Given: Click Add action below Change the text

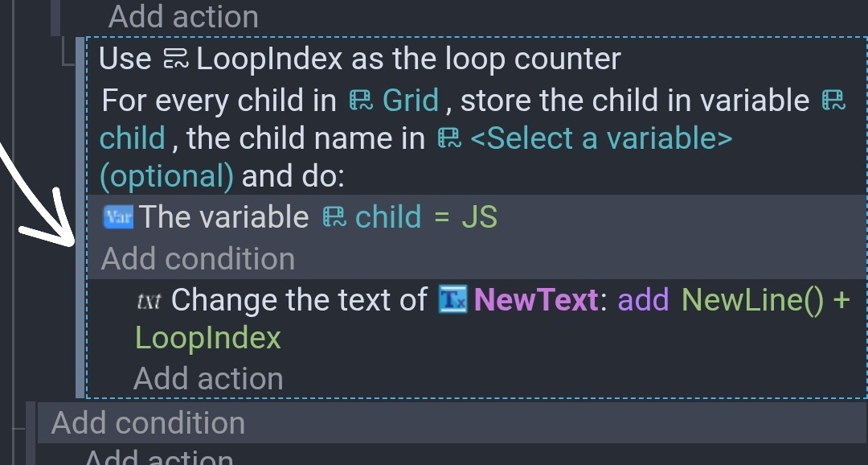Looking at the screenshot, I should coord(208,378).
